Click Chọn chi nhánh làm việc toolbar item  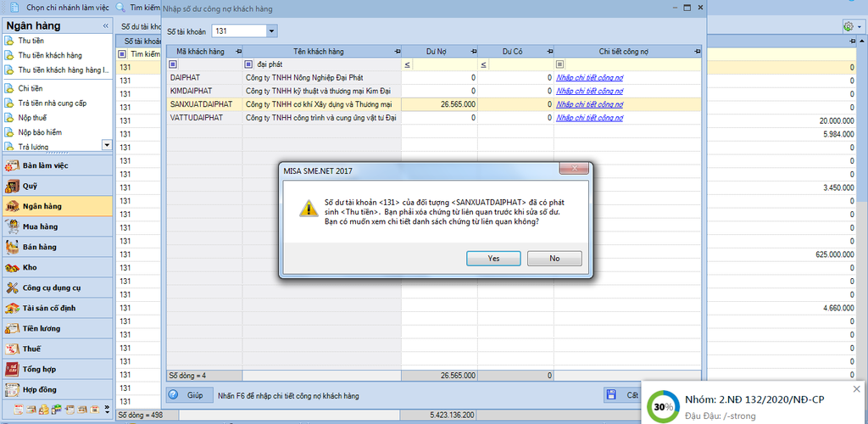click(60, 8)
